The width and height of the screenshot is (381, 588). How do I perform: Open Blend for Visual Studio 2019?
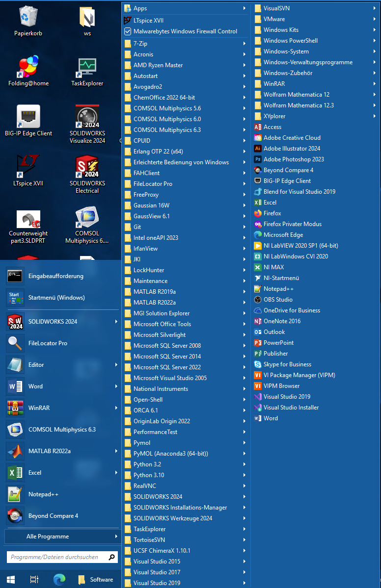point(299,192)
